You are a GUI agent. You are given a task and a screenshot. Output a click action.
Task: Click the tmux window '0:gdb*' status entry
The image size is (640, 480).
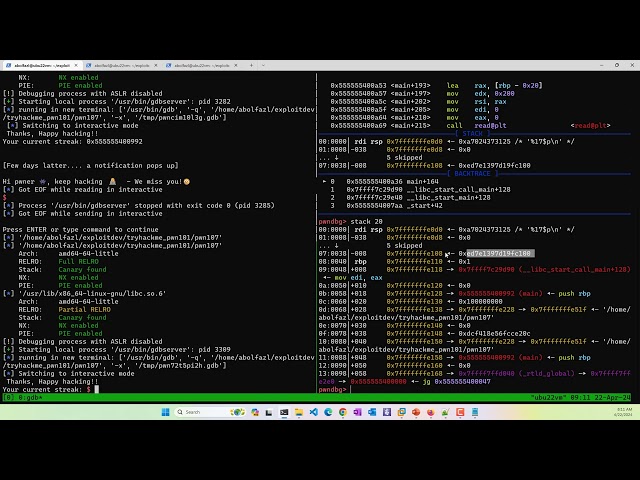point(30,398)
